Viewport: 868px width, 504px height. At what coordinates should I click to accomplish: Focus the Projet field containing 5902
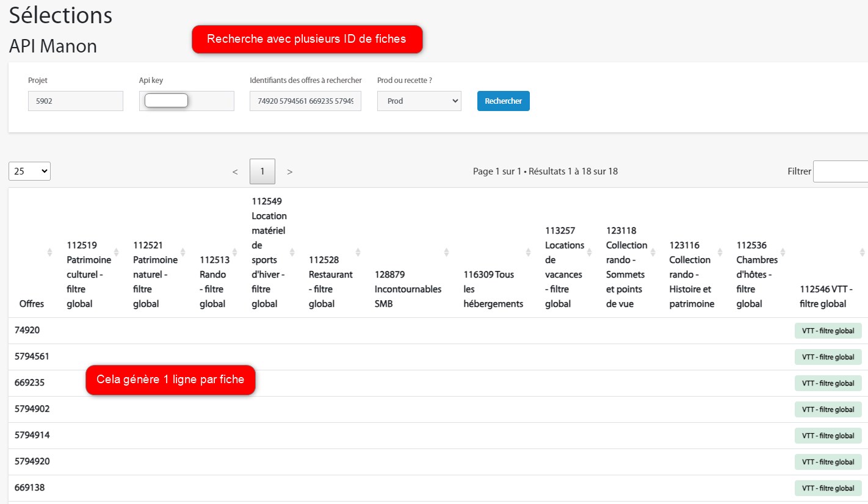click(x=76, y=101)
